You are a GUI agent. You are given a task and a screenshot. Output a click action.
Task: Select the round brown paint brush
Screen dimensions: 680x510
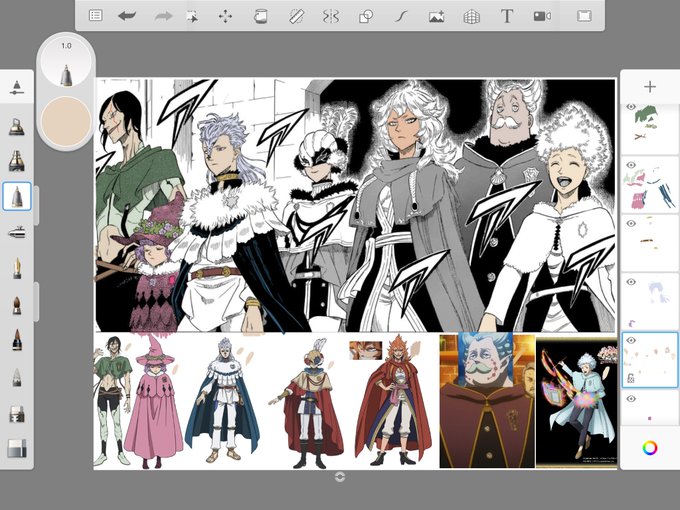click(x=16, y=305)
